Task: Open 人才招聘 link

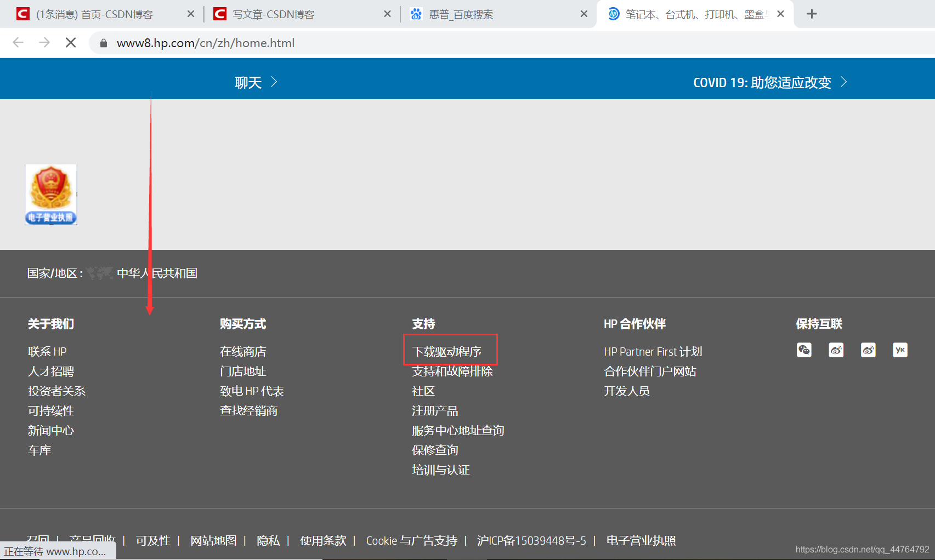Action: 51,371
